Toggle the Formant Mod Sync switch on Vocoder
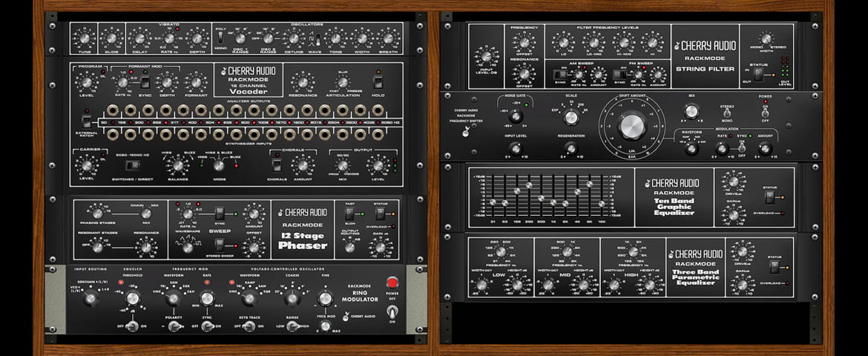868x356 pixels. coord(145,83)
